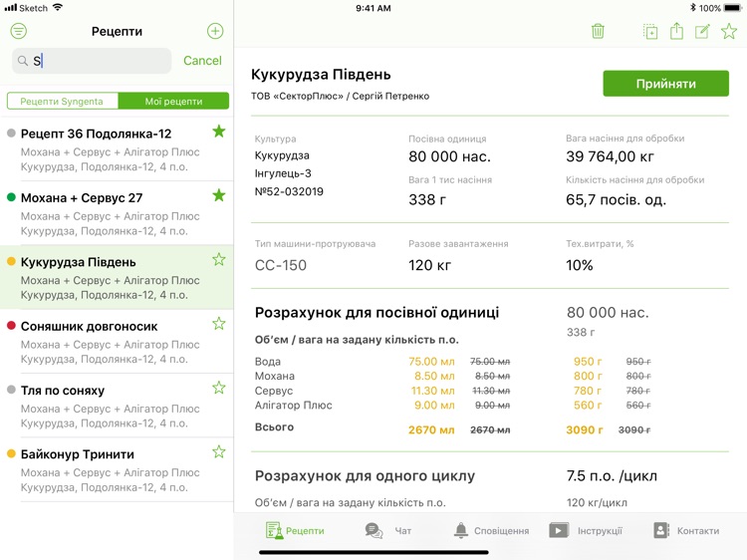Share the recipe via share icon
Screen dimensions: 747x560
point(676,31)
